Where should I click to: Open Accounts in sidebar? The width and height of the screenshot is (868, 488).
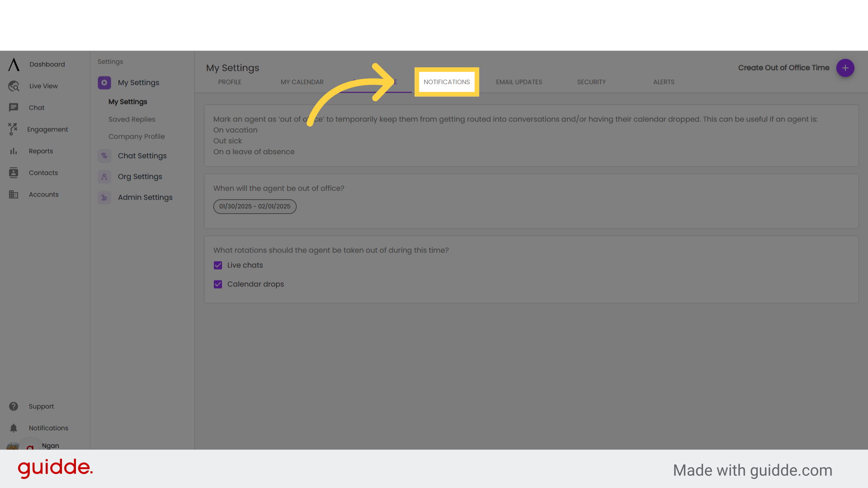coord(44,194)
